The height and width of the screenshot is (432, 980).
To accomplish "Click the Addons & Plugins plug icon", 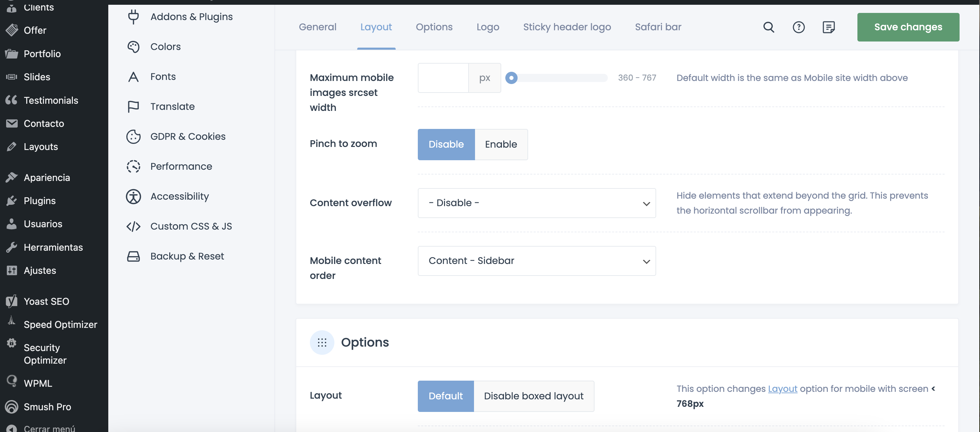I will click(x=133, y=17).
